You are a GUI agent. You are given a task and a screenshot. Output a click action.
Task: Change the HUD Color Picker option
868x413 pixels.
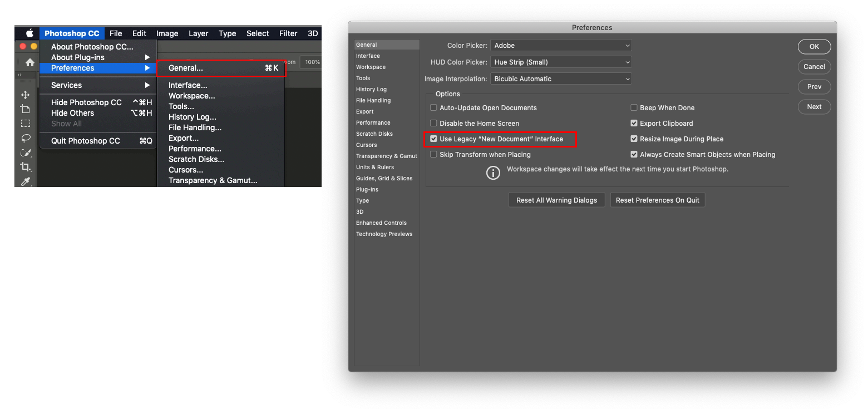click(x=560, y=62)
